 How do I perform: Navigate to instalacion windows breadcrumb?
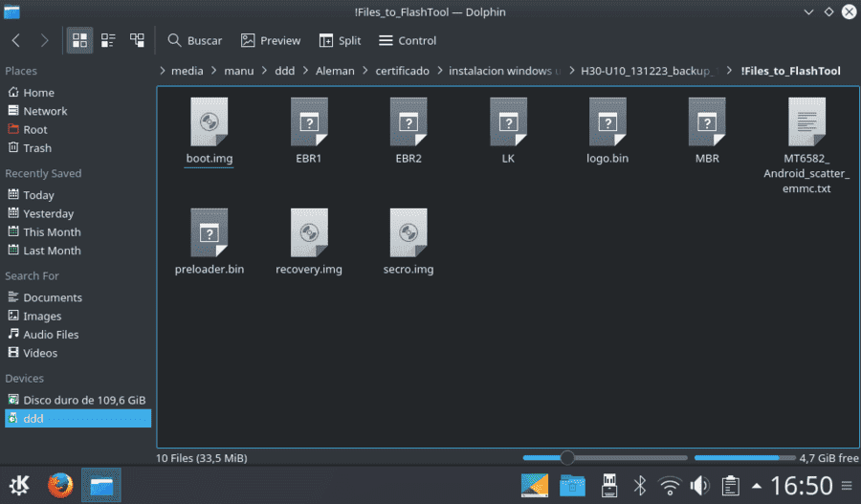[504, 71]
